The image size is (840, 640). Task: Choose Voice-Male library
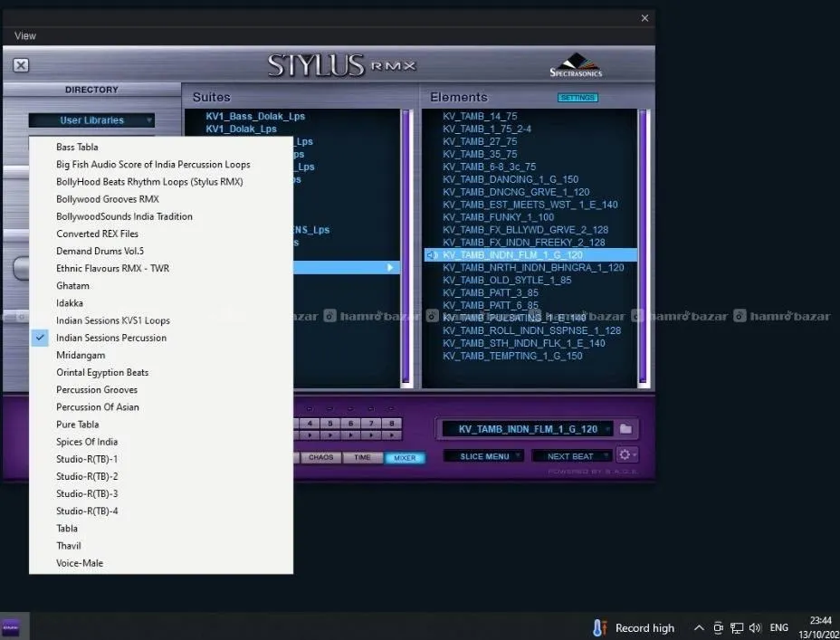[x=161, y=563]
